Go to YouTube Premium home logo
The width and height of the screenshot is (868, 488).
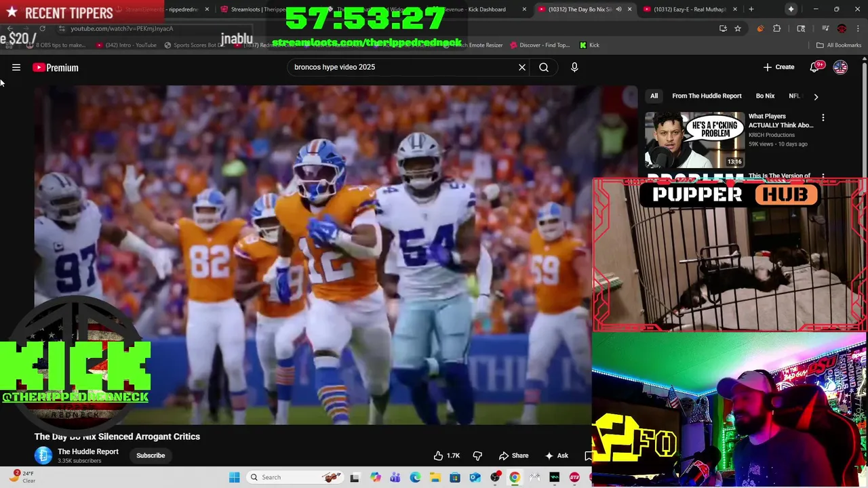(56, 67)
